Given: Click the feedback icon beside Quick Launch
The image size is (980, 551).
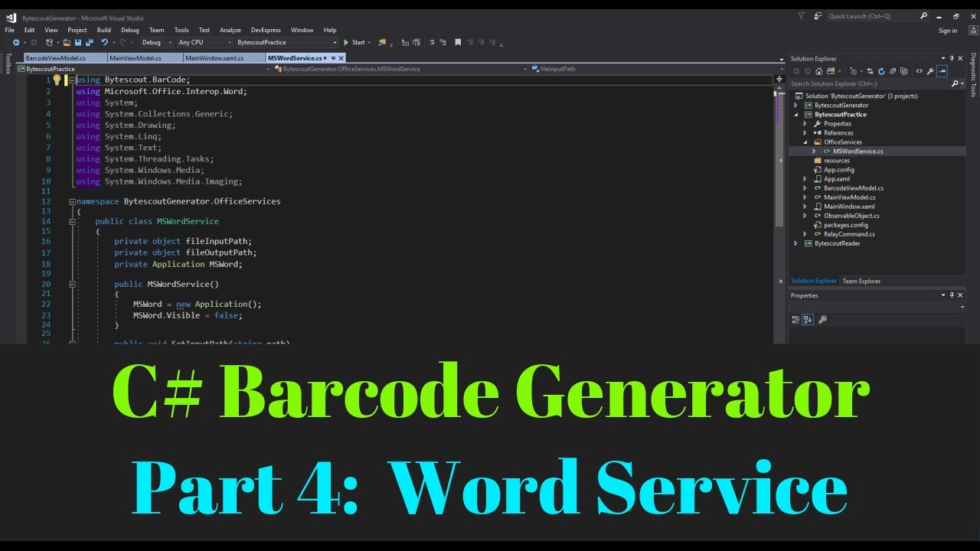Looking at the screenshot, I should pyautogui.click(x=816, y=15).
